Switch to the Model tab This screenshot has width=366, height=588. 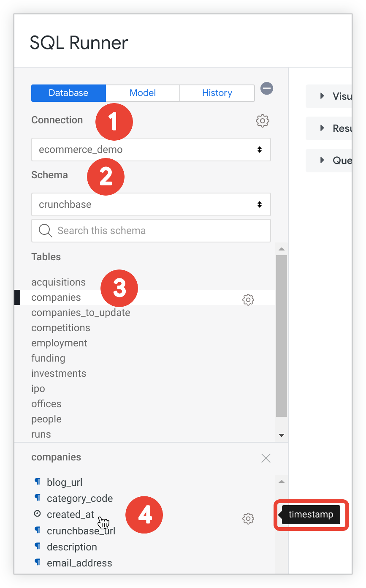point(143,93)
